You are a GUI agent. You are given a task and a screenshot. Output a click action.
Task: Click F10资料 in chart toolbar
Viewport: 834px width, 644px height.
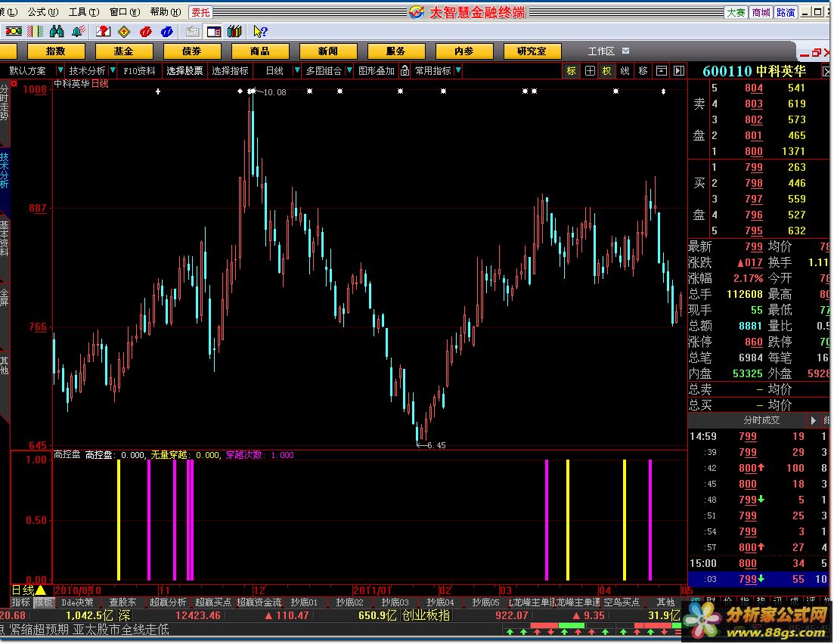pyautogui.click(x=139, y=71)
